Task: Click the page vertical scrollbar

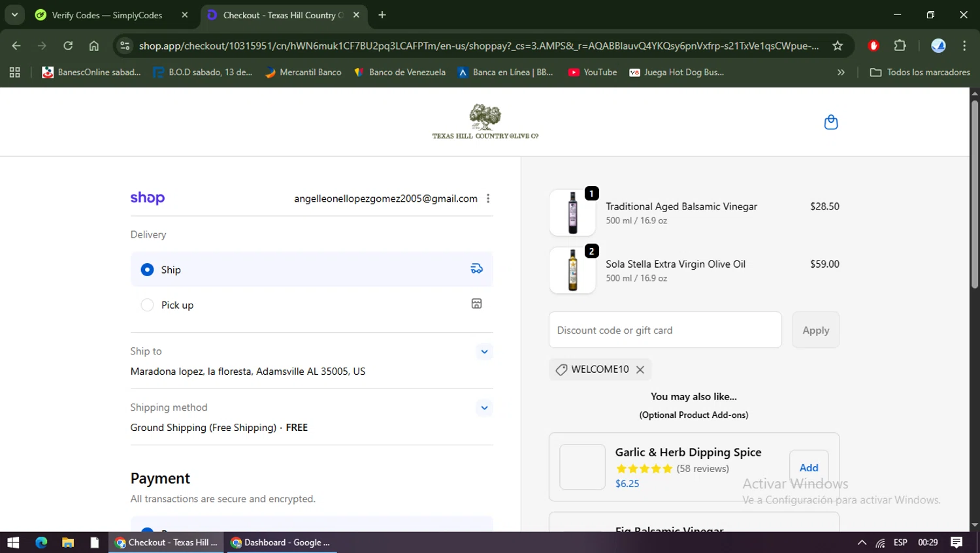Action: point(975,194)
